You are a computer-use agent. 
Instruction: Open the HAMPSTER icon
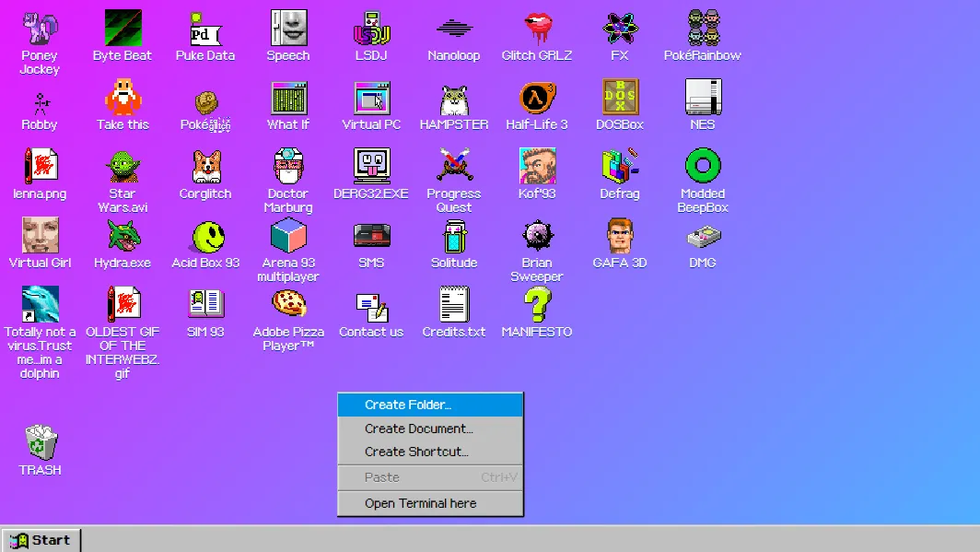(454, 99)
